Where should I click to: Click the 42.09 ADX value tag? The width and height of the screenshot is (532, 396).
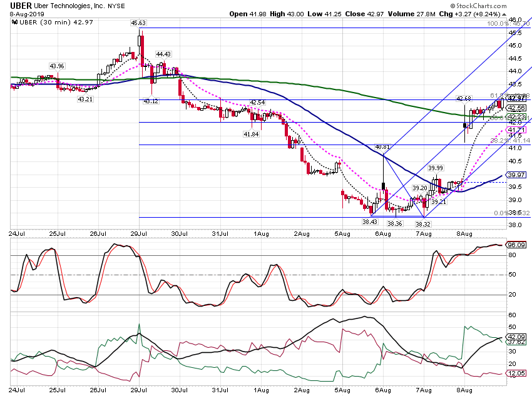pos(516,337)
